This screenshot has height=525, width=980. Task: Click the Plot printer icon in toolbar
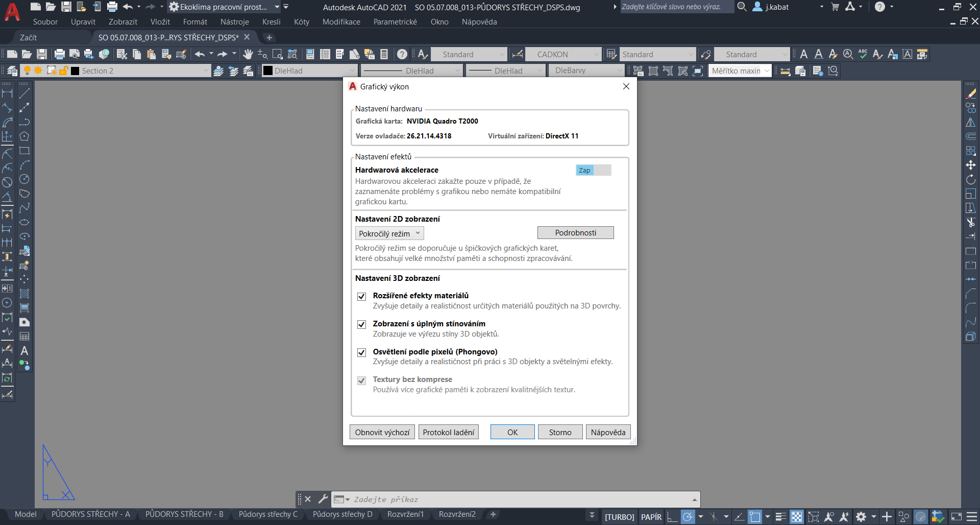[60, 54]
